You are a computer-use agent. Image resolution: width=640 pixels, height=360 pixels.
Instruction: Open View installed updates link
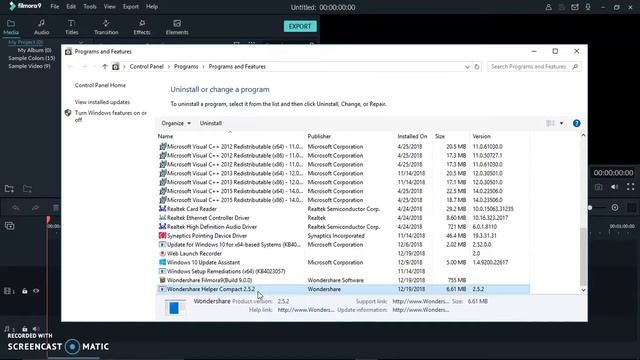[x=102, y=102]
